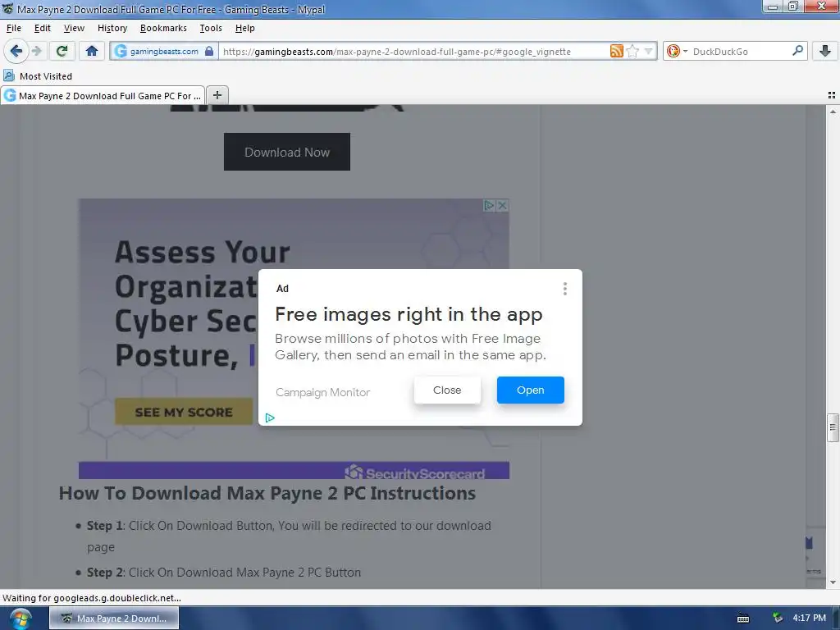Click the Most Visited bookmark label

pyautogui.click(x=46, y=76)
